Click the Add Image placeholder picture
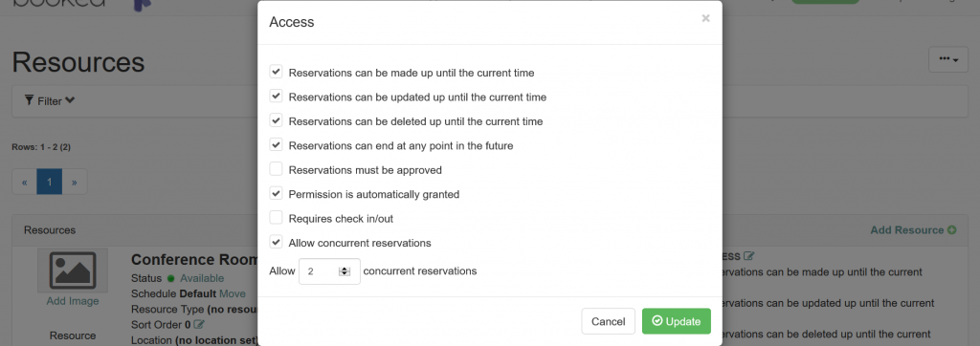 (73, 270)
